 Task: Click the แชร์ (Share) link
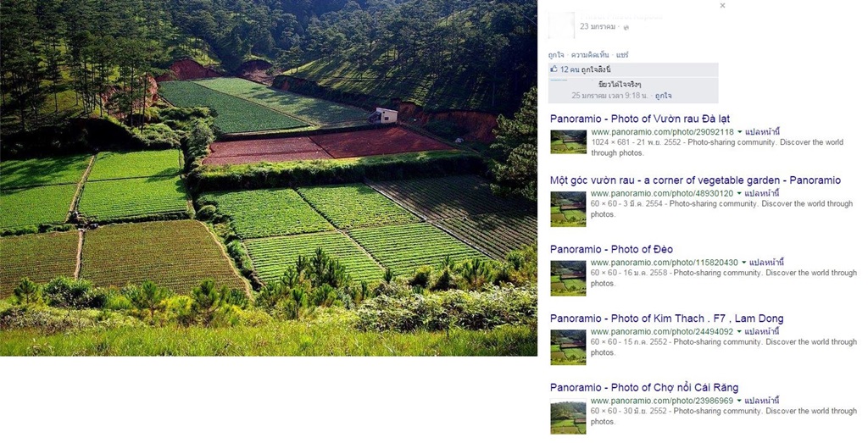pyautogui.click(x=622, y=55)
